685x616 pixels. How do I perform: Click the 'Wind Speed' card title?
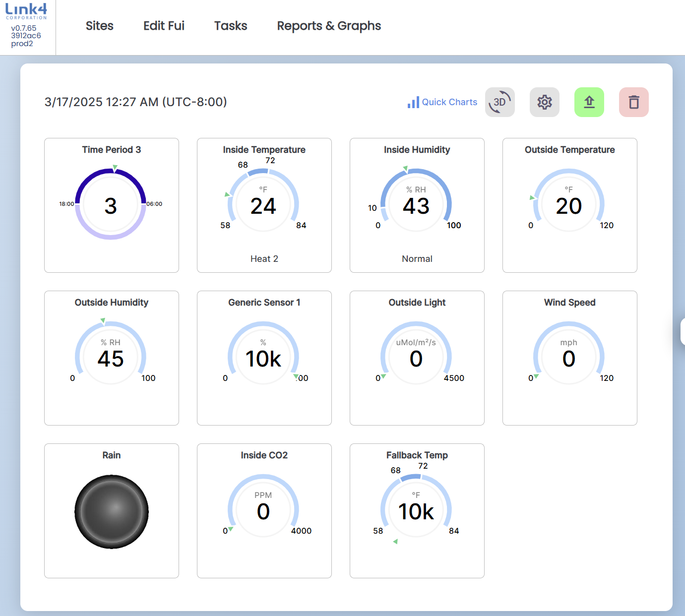570,303
